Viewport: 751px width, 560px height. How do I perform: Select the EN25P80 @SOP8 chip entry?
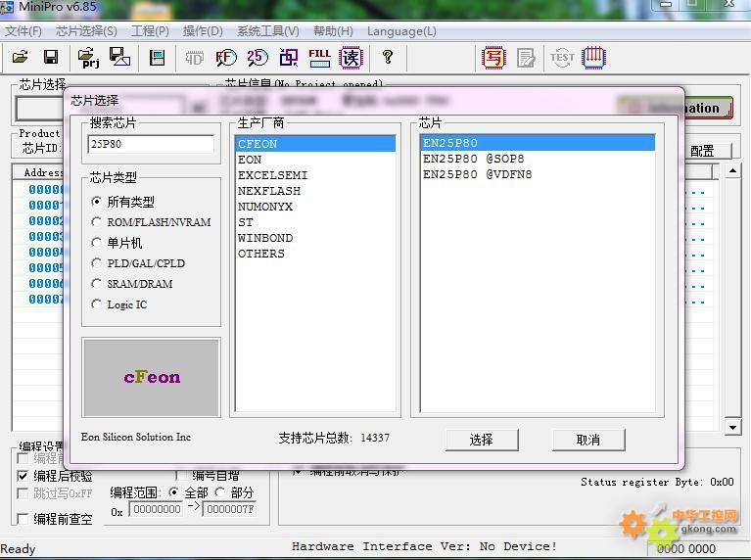point(538,159)
